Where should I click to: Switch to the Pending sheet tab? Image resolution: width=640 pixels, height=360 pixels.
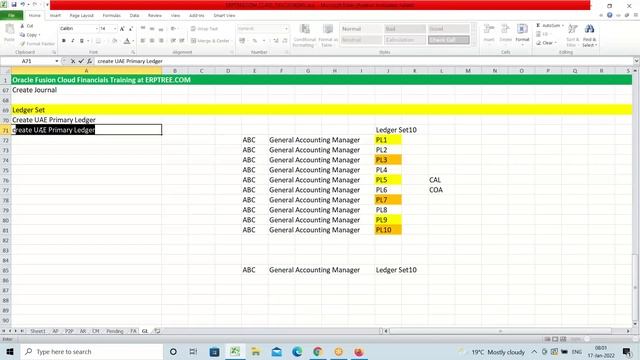(115, 331)
